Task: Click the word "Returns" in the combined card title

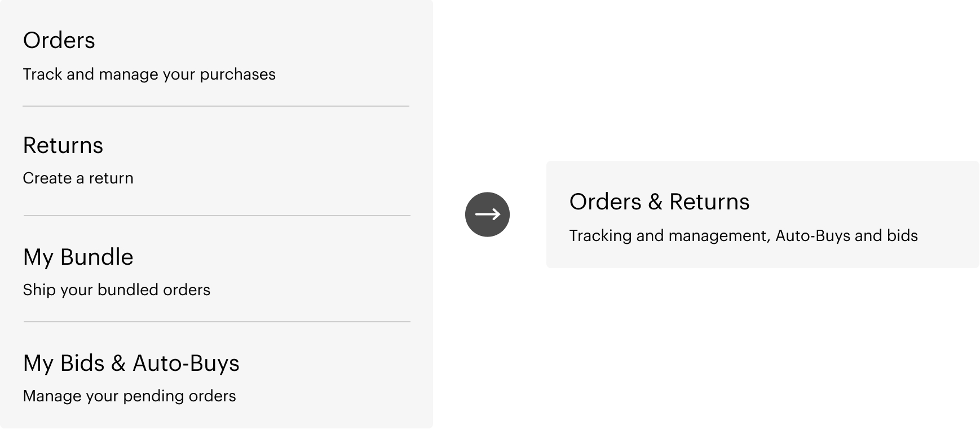Action: point(709,202)
